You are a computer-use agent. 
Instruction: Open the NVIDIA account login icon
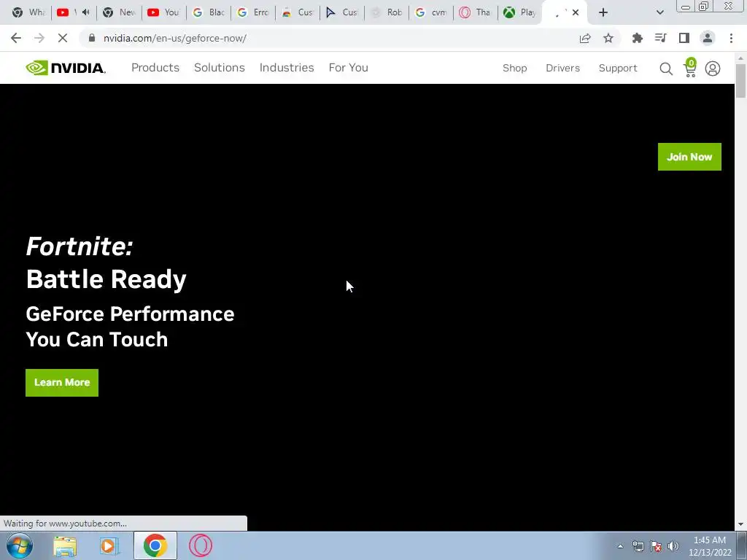click(x=713, y=69)
